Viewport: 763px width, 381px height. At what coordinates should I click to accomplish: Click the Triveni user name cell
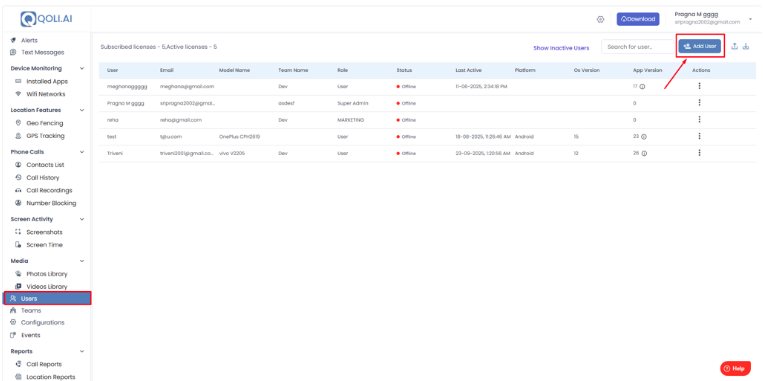[x=114, y=153]
